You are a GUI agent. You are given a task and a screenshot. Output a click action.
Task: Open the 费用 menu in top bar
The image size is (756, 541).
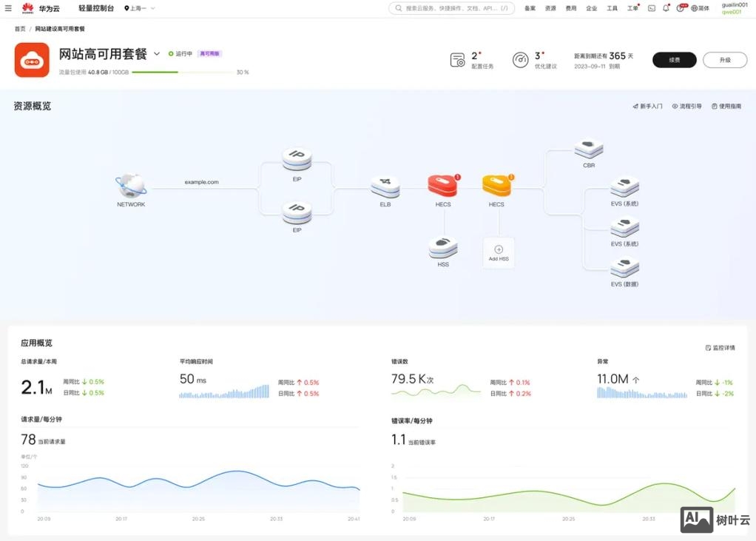[570, 8]
